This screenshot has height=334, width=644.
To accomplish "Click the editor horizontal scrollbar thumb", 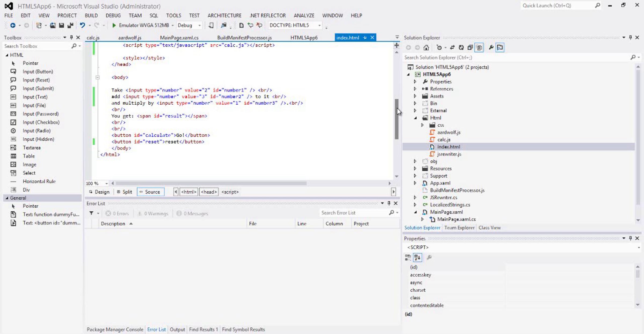I will pos(211,183).
